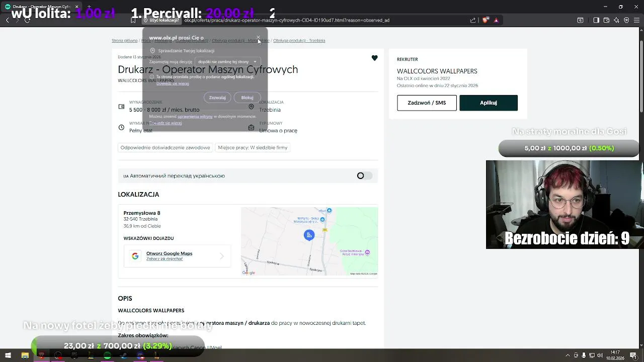Click the 'Przemysłowa 8' address text
The image size is (644, 362).
[x=142, y=213]
